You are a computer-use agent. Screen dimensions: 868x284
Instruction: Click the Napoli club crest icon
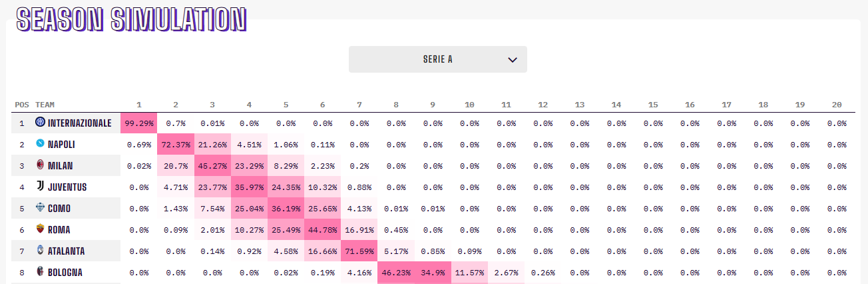(41, 144)
